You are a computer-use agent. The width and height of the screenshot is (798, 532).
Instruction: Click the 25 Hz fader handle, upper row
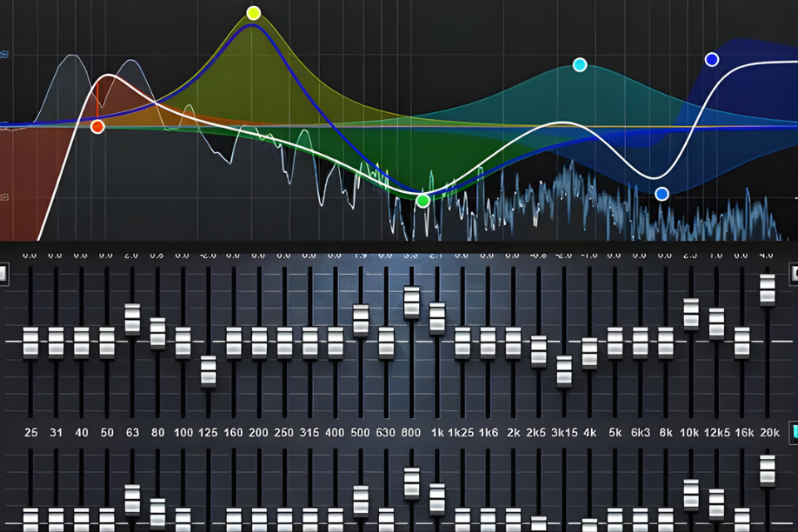[31, 342]
